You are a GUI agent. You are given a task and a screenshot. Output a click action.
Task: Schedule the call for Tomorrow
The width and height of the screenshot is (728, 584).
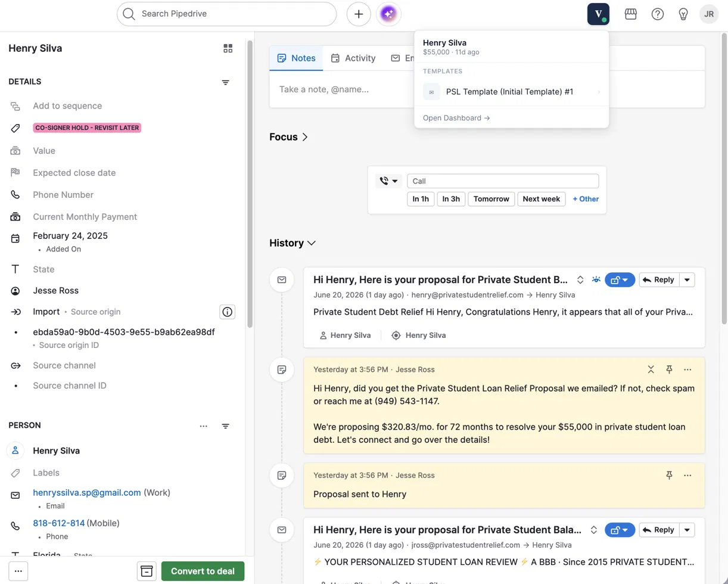(x=491, y=199)
